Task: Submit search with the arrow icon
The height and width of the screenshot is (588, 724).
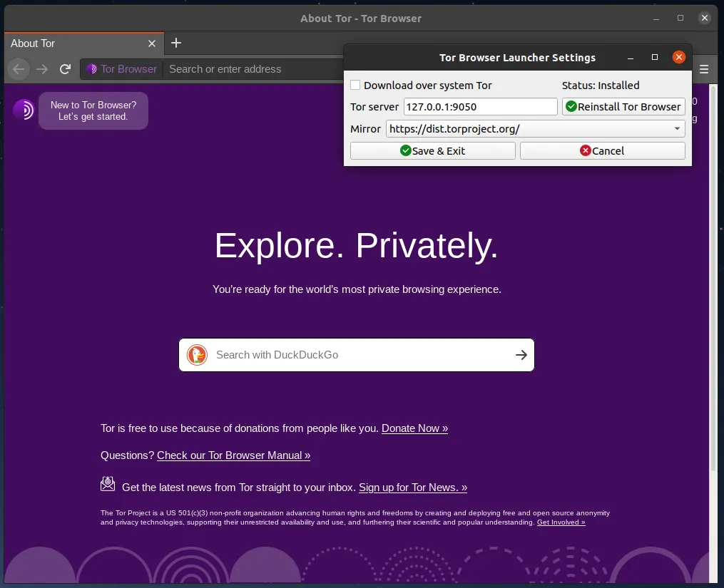Action: (521, 355)
